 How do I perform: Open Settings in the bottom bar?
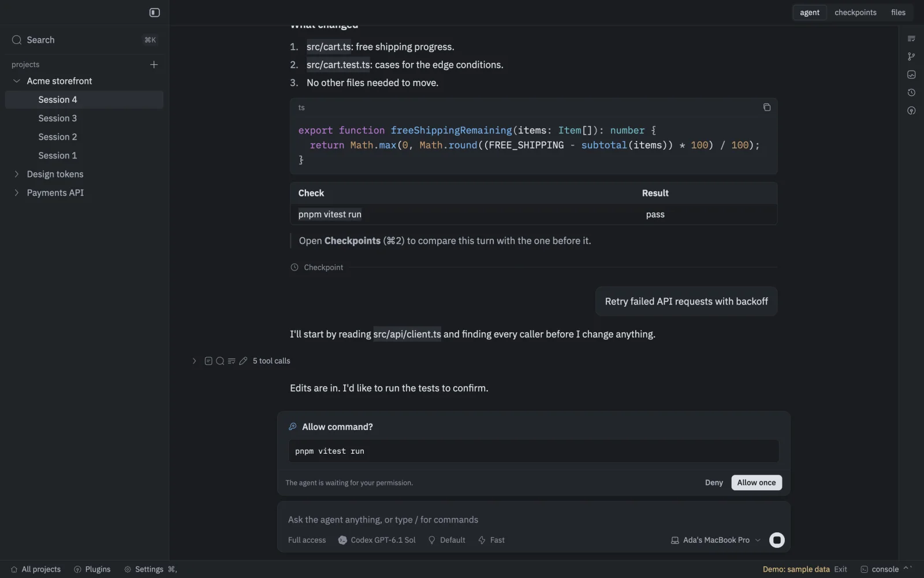pos(150,569)
